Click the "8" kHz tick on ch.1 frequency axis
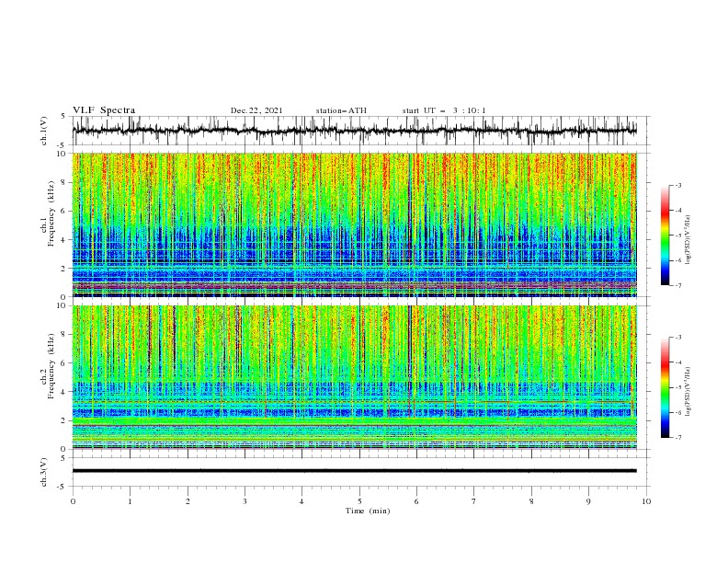Image resolution: width=728 pixels, height=563 pixels. pyautogui.click(x=63, y=182)
